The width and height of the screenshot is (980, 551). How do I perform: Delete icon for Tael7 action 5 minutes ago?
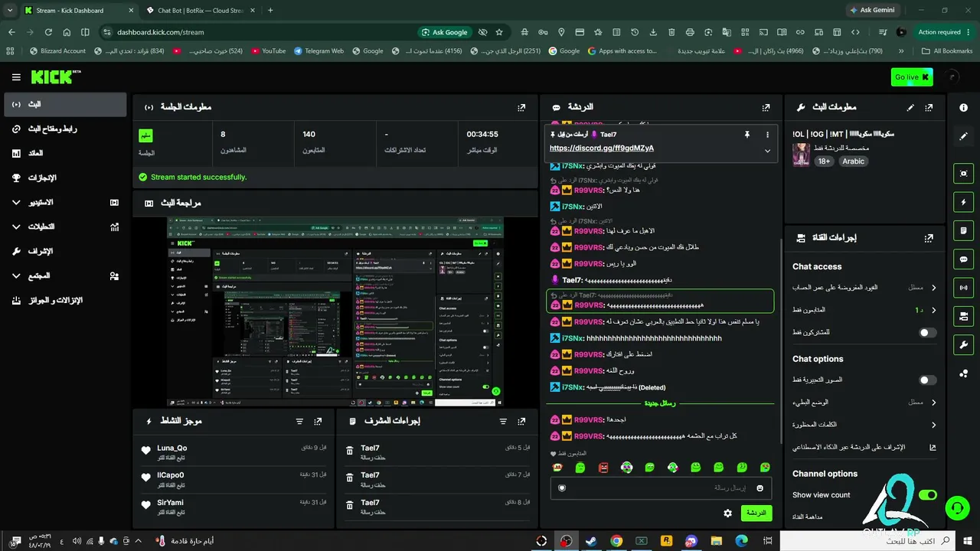[349, 451]
